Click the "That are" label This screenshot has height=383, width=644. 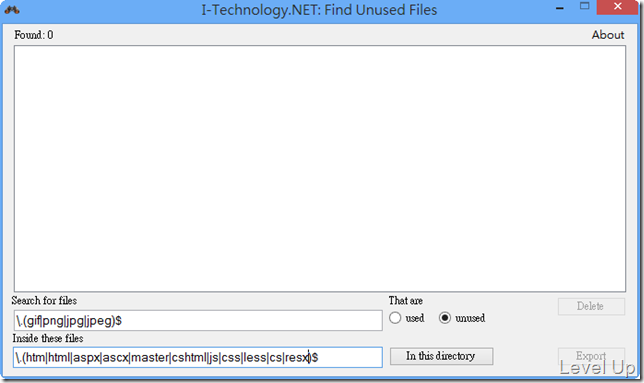pos(406,301)
